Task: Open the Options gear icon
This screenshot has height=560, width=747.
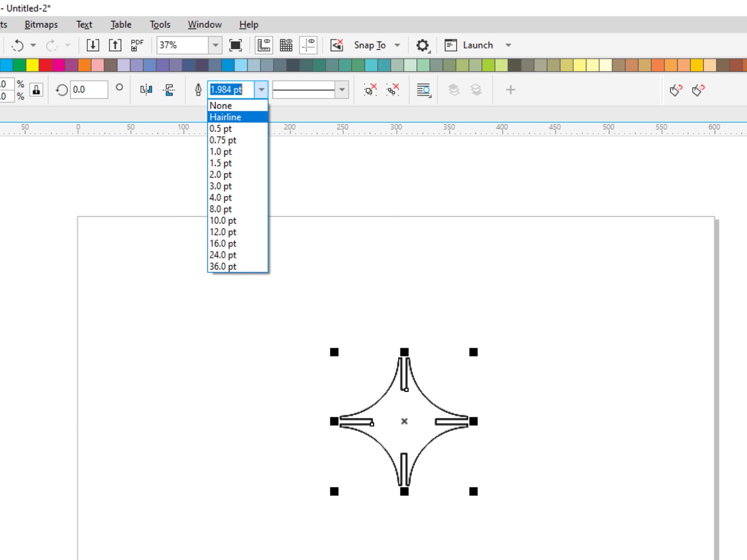Action: coord(423,45)
